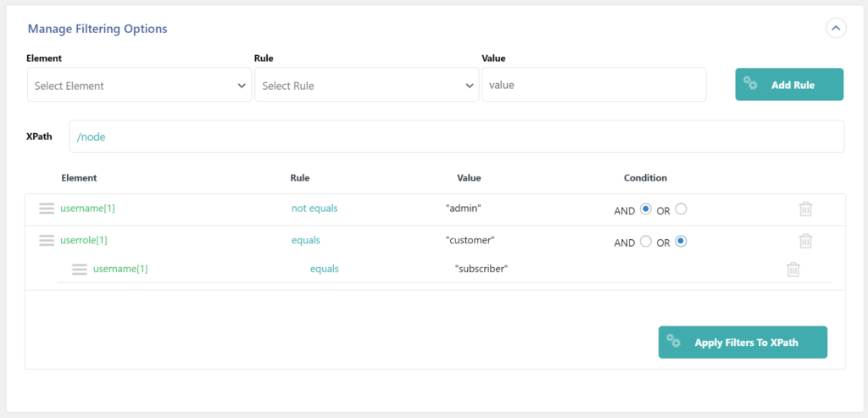
Task: Click the gears icon on Add Rule
Action: point(750,84)
